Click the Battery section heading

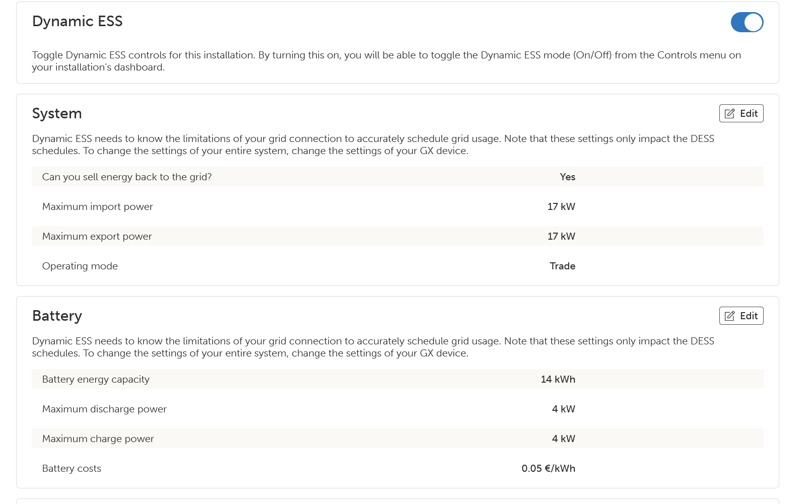57,316
